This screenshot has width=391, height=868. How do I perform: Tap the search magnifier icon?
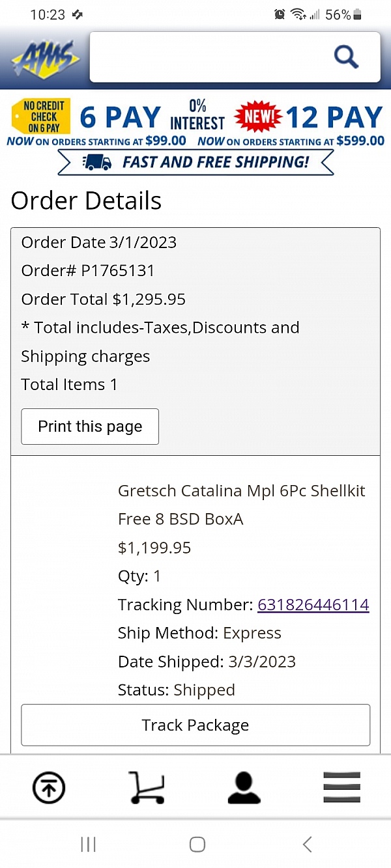coord(346,57)
